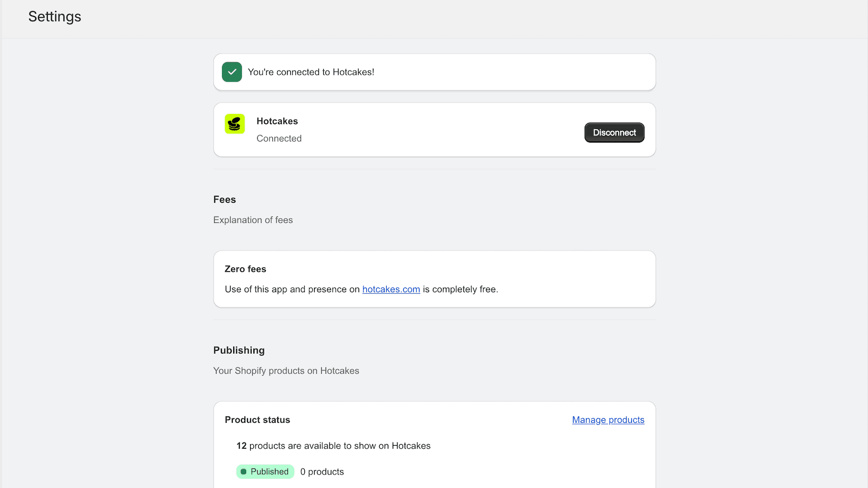This screenshot has width=868, height=488.
Task: Click the "12 products are available" text
Action: coord(333,446)
